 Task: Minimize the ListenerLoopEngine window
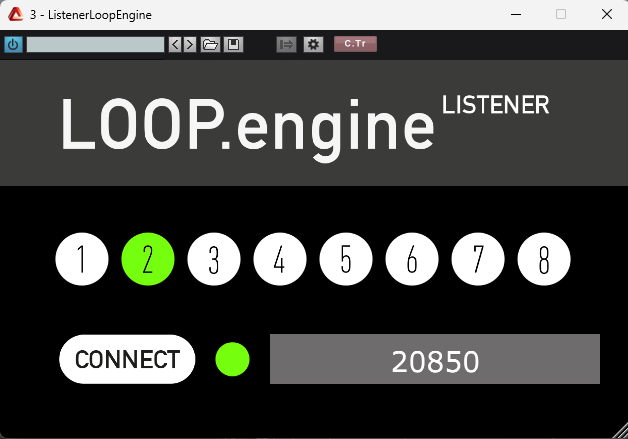(516, 14)
